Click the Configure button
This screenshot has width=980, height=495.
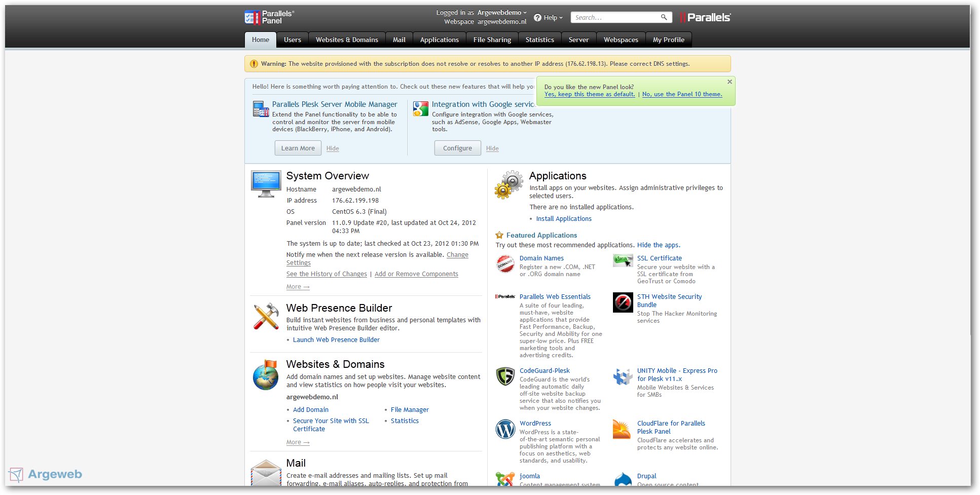457,148
